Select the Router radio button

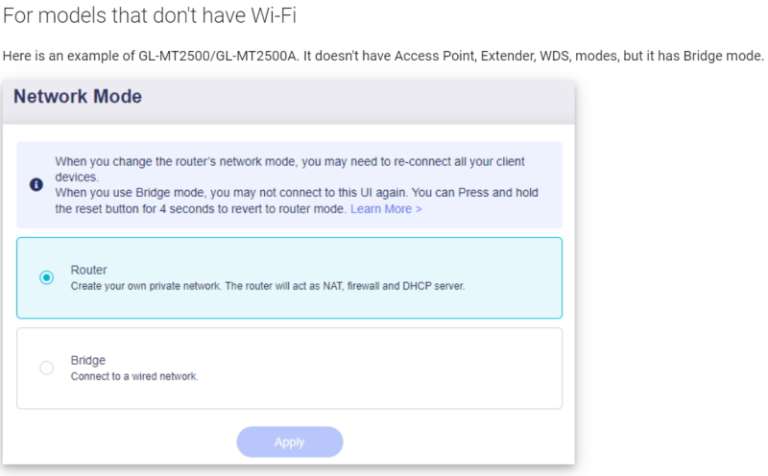pos(47,278)
